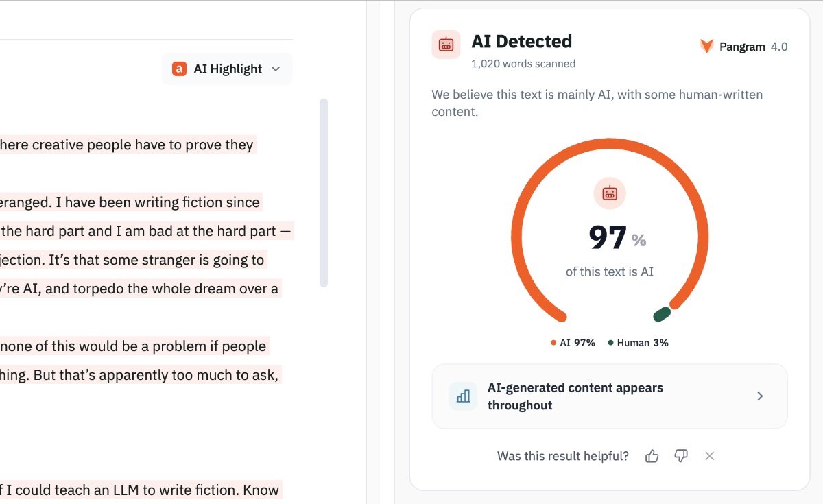This screenshot has width=823, height=504.
Task: Click the document vertical scrollbar thumb
Action: pos(324,193)
